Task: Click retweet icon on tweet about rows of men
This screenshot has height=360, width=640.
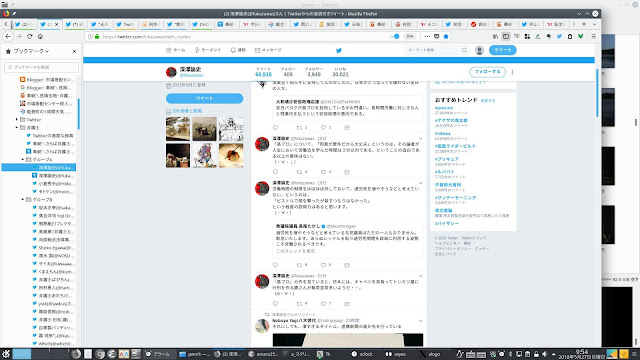Action: [300, 303]
